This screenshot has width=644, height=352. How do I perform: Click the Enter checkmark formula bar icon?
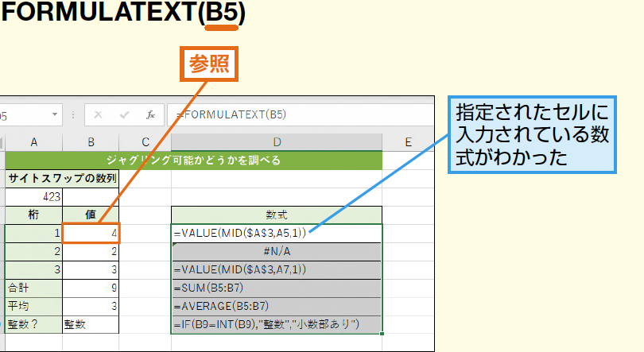125,115
